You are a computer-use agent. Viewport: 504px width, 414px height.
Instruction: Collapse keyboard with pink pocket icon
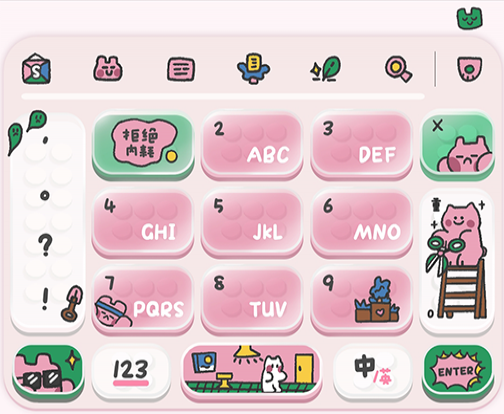pyautogui.click(x=469, y=69)
